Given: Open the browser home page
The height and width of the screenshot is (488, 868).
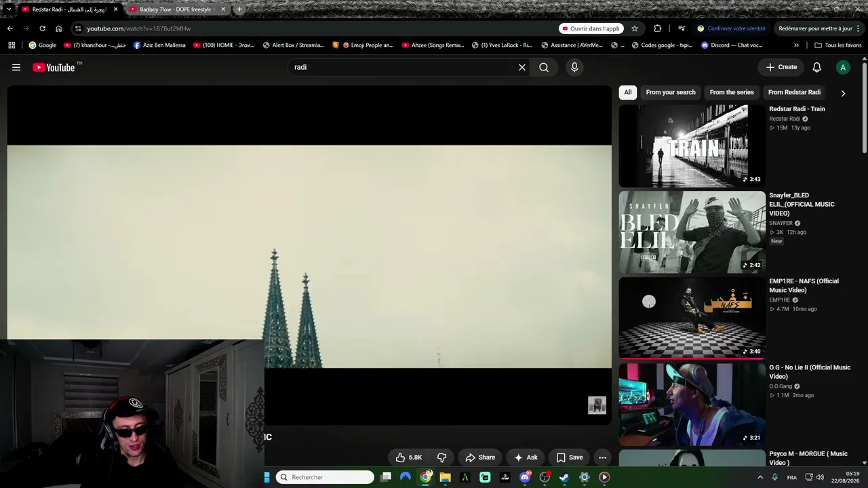Looking at the screenshot, I should pyautogui.click(x=58, y=28).
